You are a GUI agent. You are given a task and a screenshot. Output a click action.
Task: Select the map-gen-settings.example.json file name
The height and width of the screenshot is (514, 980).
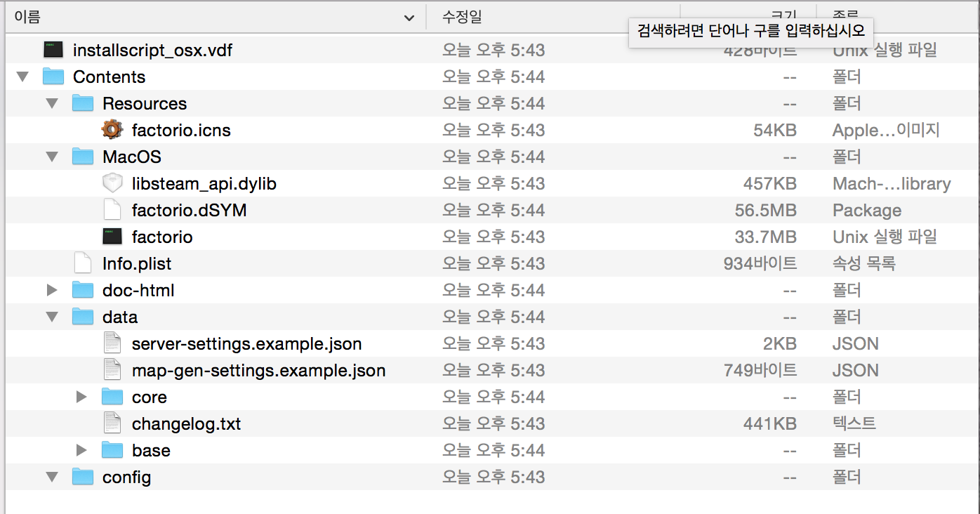point(258,371)
